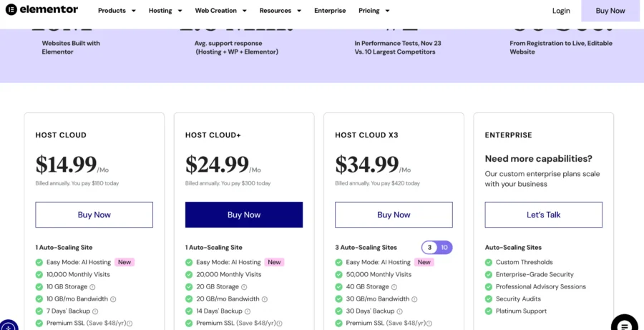Click info icon beside 20 GB Storage
This screenshot has height=330, width=644.
244,287
